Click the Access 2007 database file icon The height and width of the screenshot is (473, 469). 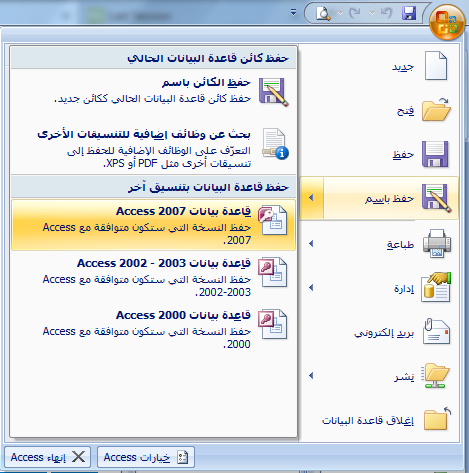272,220
